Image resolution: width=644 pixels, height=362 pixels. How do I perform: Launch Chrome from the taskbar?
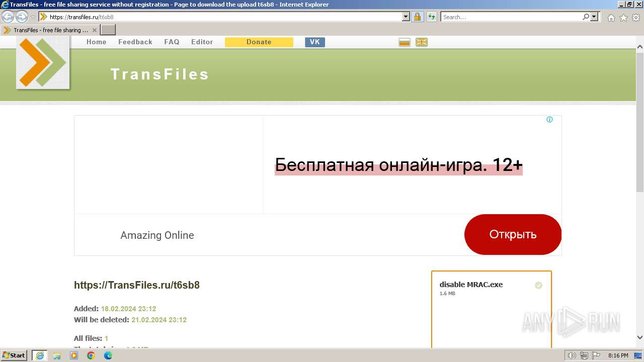[x=91, y=355]
